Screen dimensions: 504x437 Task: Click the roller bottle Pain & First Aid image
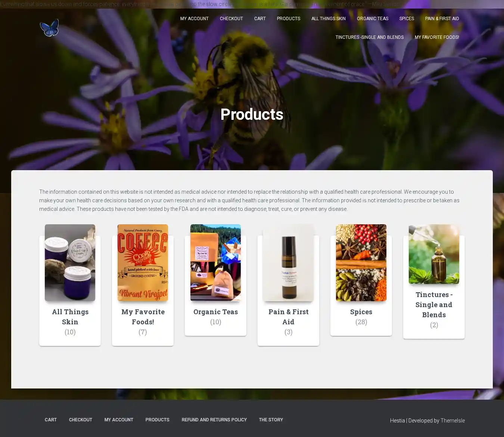coord(288,262)
